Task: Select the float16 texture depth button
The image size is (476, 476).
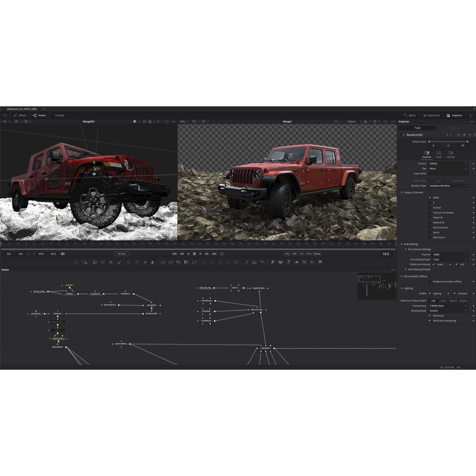Action: pos(453,301)
